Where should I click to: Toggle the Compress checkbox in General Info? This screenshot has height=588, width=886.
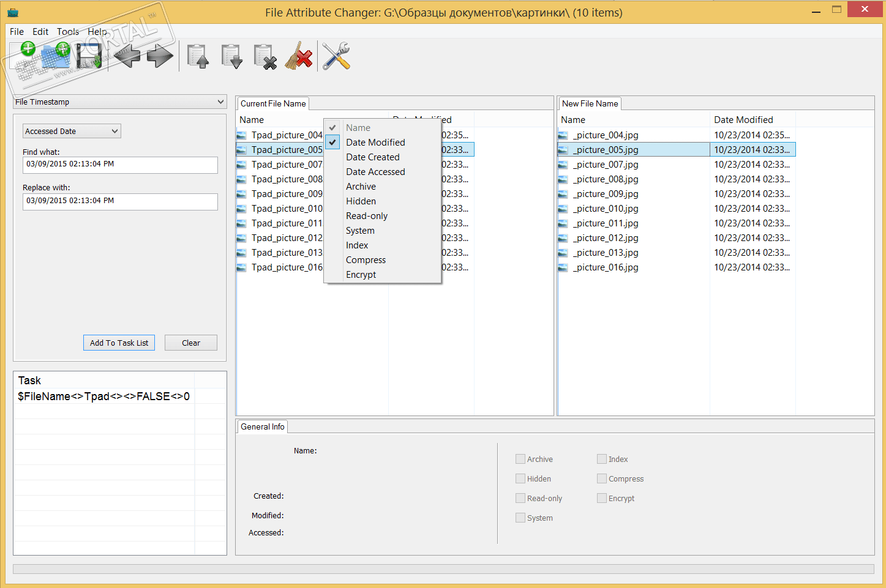pyautogui.click(x=602, y=478)
